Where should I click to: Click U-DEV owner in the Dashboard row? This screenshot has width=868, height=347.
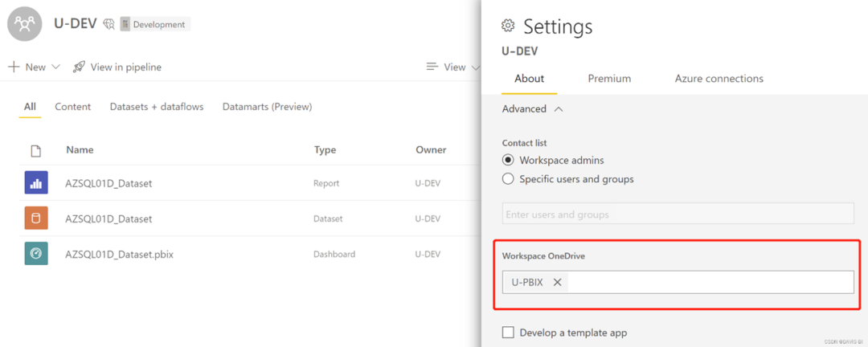428,254
